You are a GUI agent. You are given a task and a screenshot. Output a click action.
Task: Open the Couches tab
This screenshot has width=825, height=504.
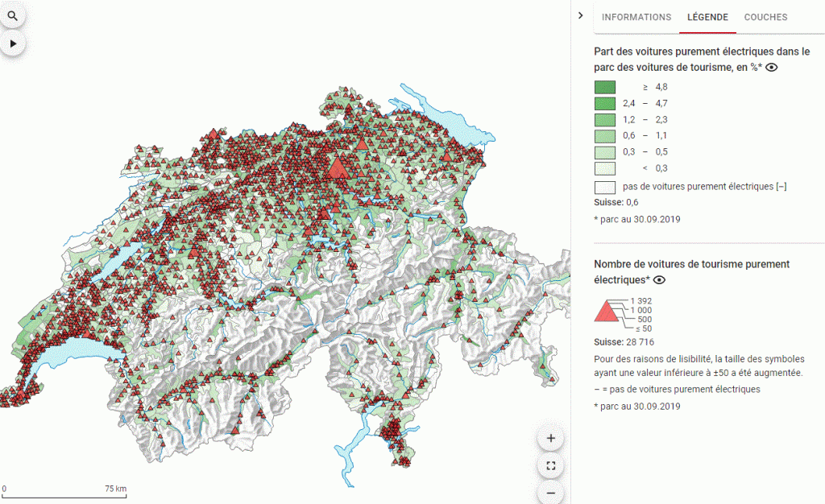point(765,17)
